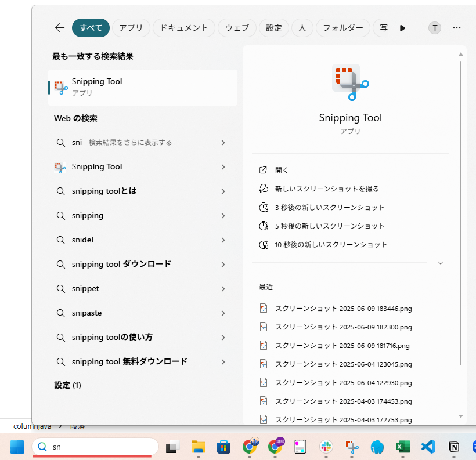476x460 pixels.
Task: Switch to the ドキュメント filter tab
Action: pos(184,28)
